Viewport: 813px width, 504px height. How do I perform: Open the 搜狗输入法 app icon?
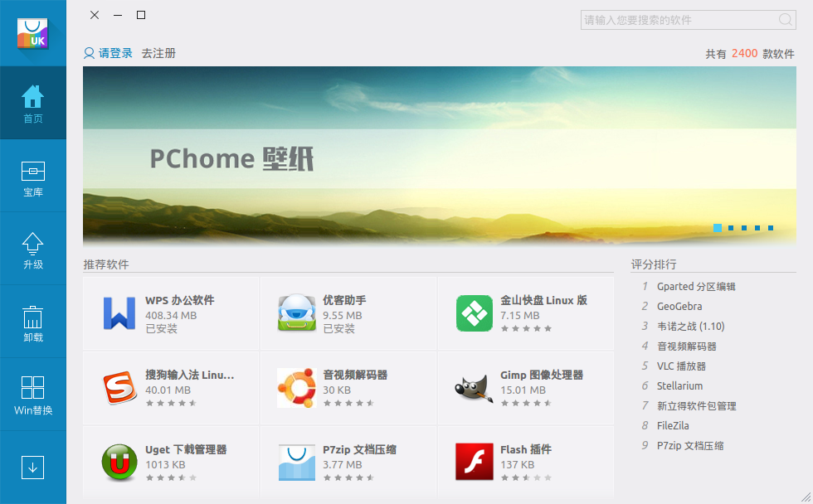[x=120, y=388]
